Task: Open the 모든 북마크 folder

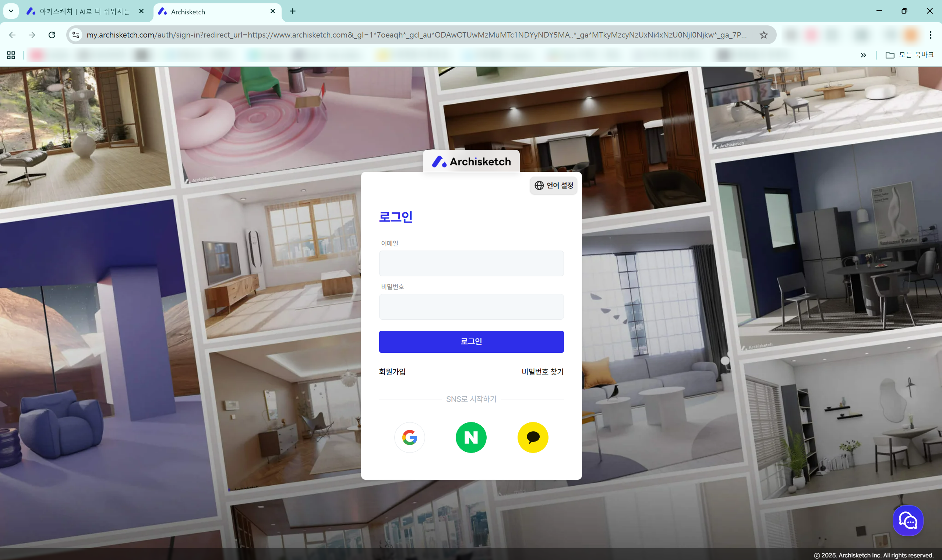Action: point(910,55)
